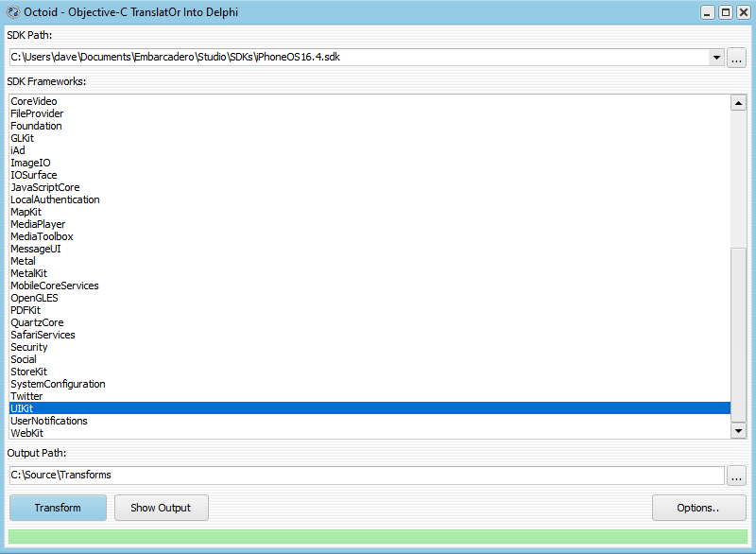
Task: Click into the SDK Path text field
Action: 359,58
